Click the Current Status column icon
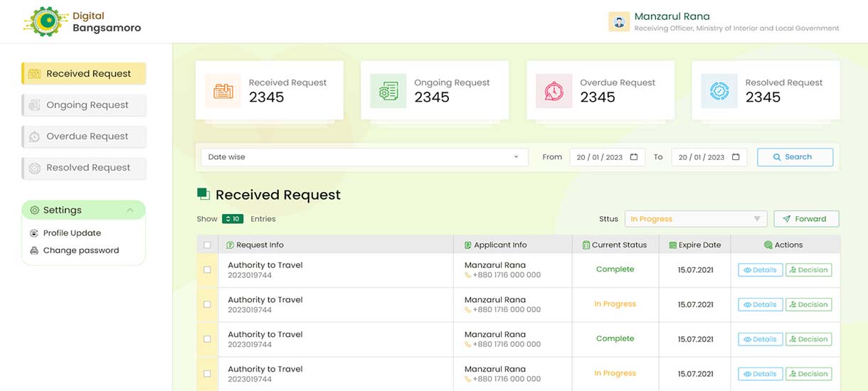The image size is (868, 391). click(586, 245)
